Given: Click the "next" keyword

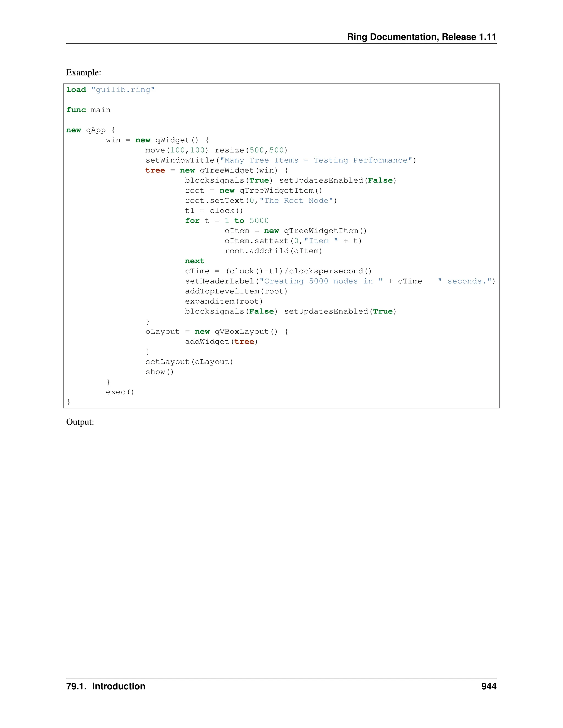Looking at the screenshot, I should (x=194, y=261).
